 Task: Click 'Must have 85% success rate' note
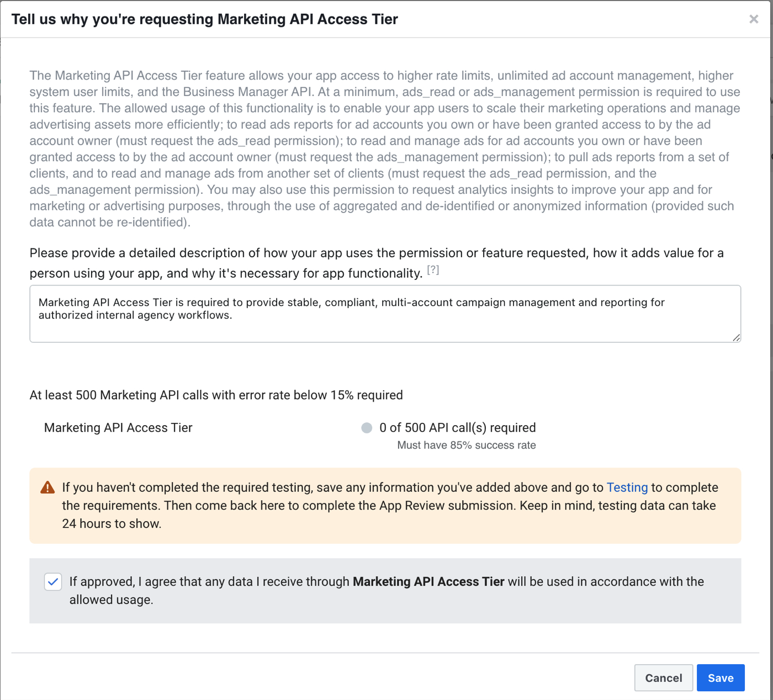(x=467, y=445)
